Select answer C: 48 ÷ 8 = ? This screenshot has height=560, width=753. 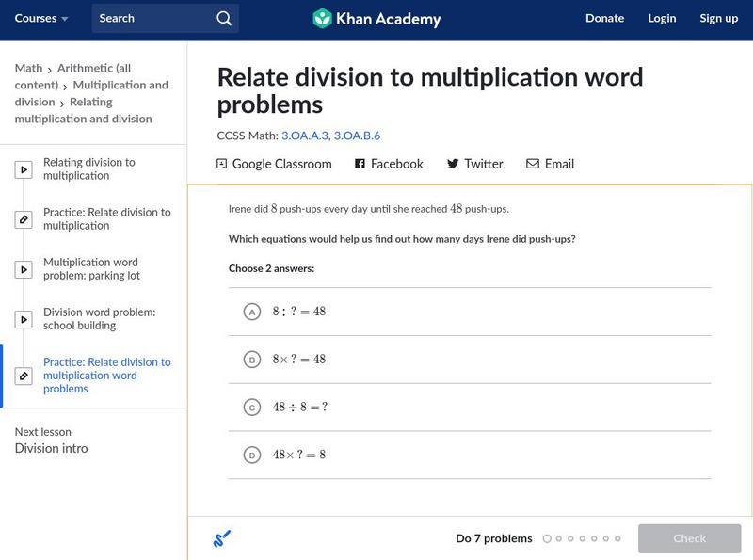click(x=470, y=408)
